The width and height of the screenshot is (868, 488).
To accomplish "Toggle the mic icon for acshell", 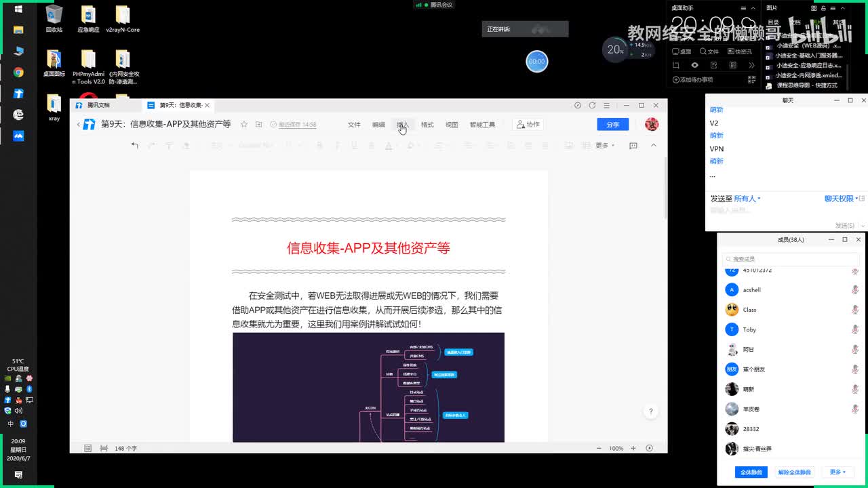I will pos(855,289).
